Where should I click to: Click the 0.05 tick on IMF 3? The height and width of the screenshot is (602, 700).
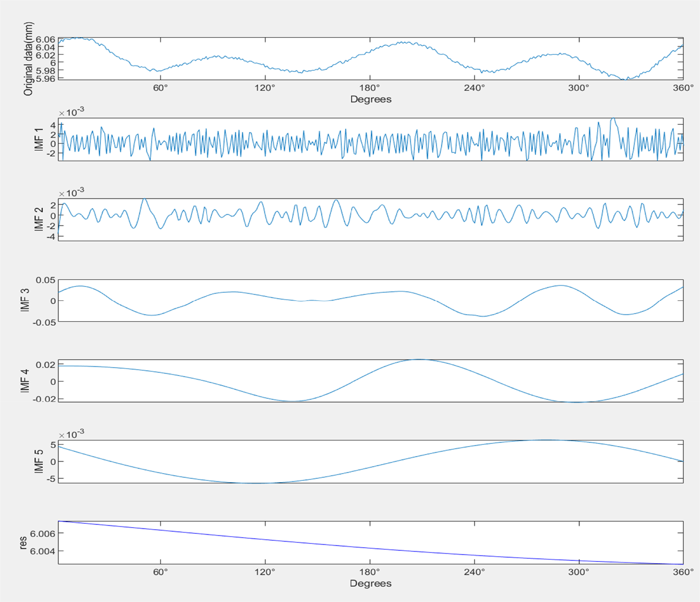click(x=46, y=280)
